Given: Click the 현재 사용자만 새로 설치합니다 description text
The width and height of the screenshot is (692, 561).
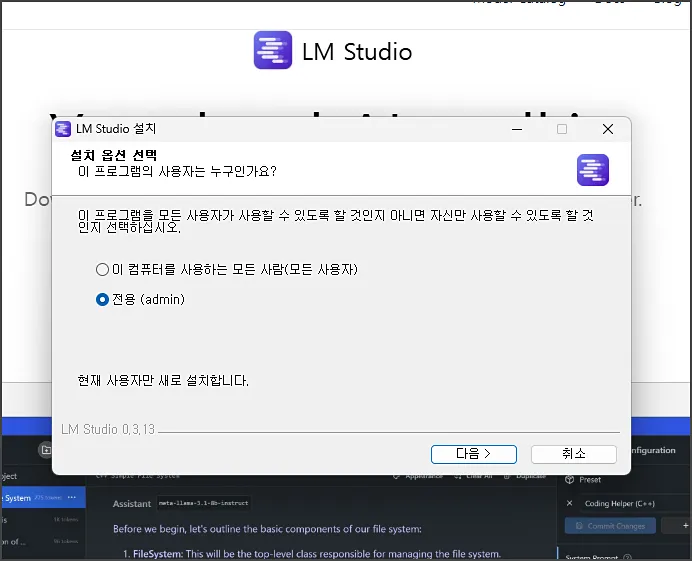Looking at the screenshot, I should [x=163, y=380].
